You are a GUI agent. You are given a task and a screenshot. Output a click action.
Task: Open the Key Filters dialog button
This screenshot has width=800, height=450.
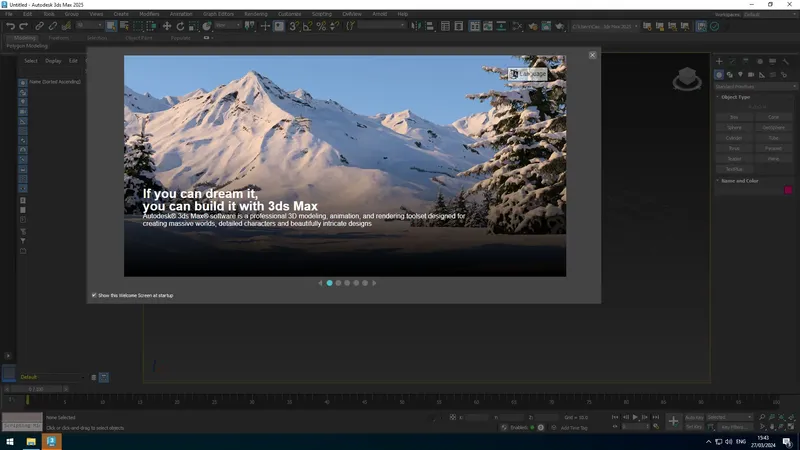point(734,427)
